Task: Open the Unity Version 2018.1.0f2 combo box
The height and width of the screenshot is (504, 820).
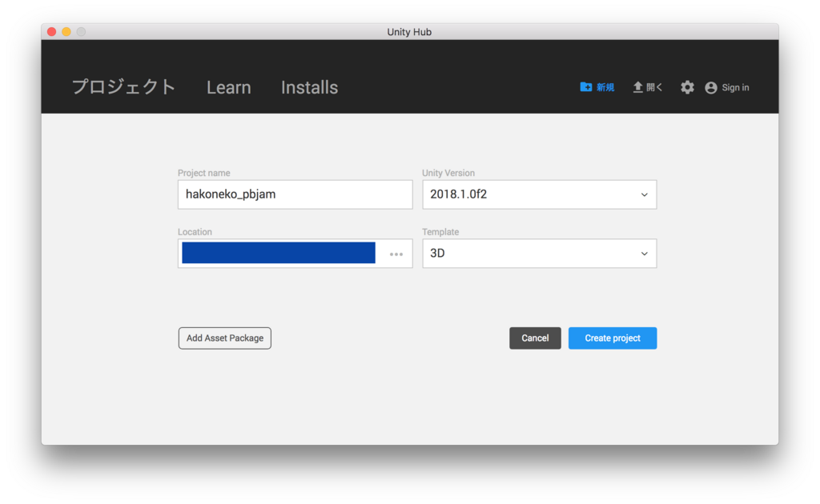Action: 539,195
